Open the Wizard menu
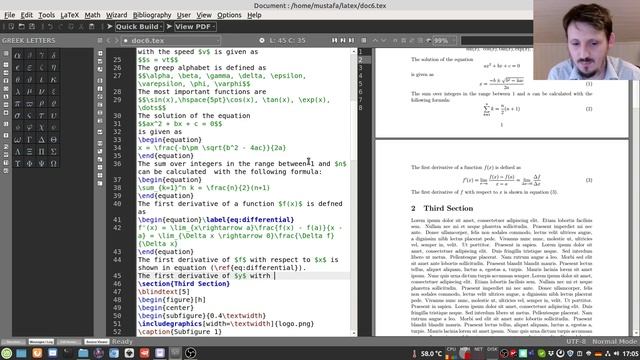 (x=116, y=15)
